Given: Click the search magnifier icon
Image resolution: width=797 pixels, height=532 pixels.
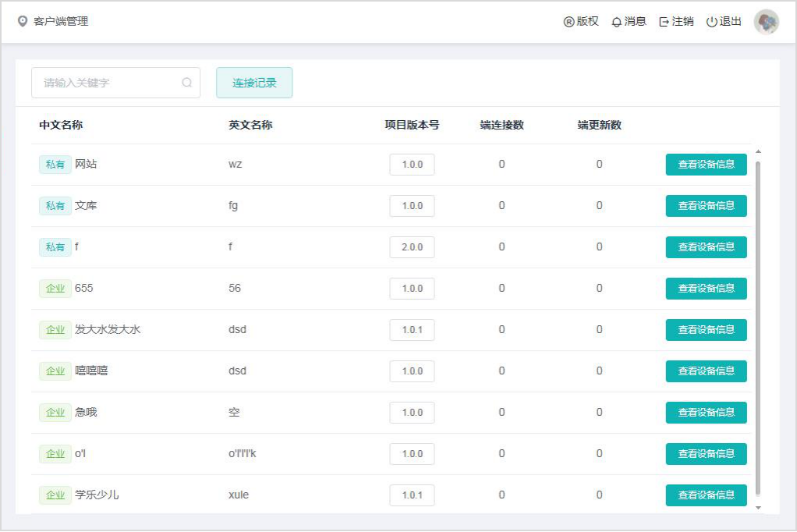Looking at the screenshot, I should click(x=186, y=83).
